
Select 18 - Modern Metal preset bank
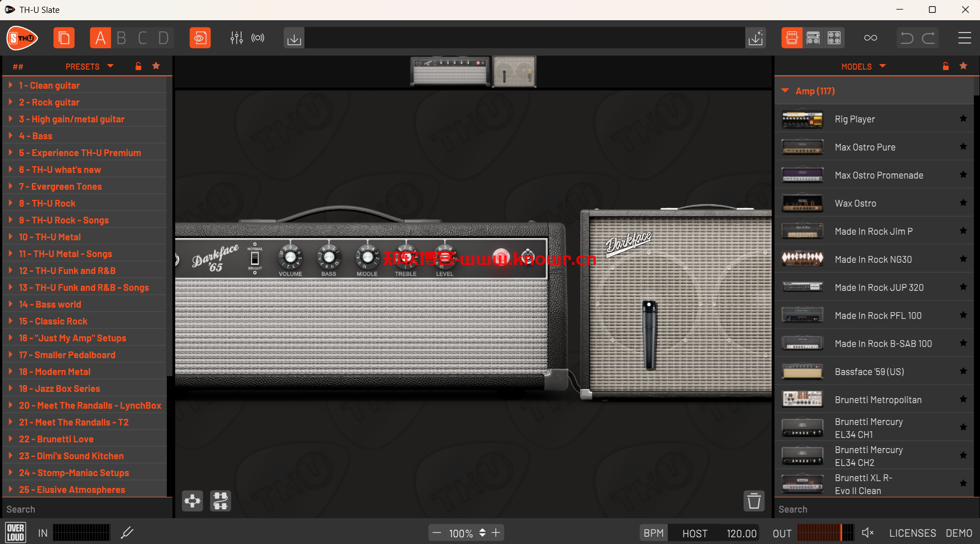85,372
